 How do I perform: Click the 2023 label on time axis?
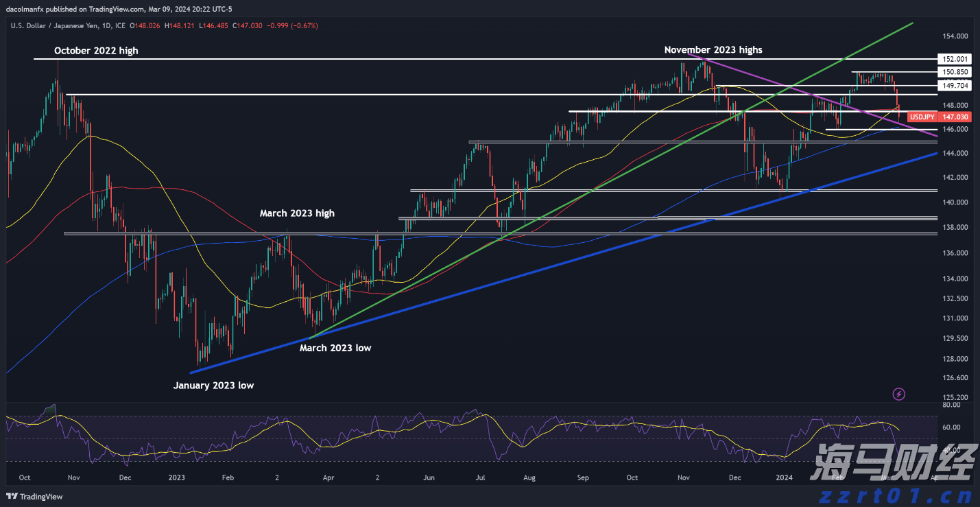tap(176, 477)
